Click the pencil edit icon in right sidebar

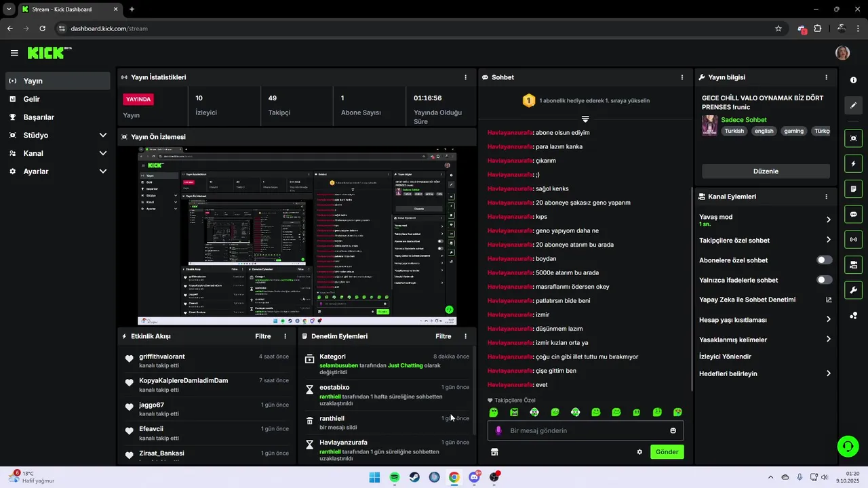point(853,106)
